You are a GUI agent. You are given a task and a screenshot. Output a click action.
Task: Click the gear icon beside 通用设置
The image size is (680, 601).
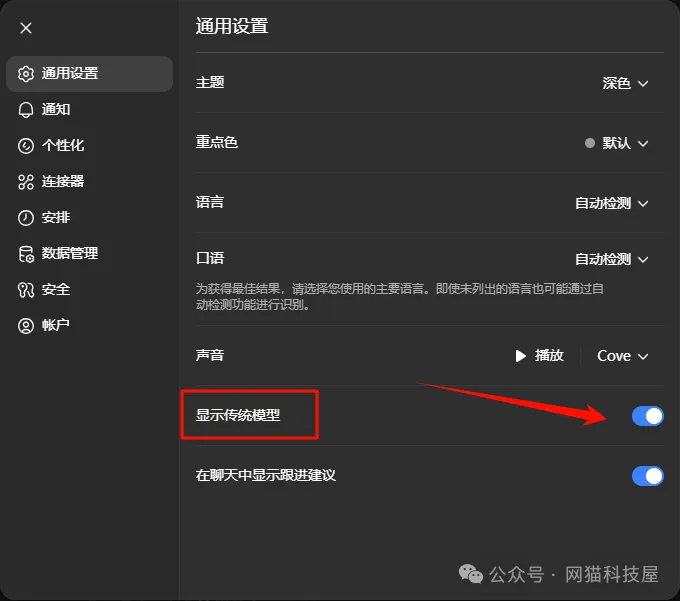pos(26,74)
